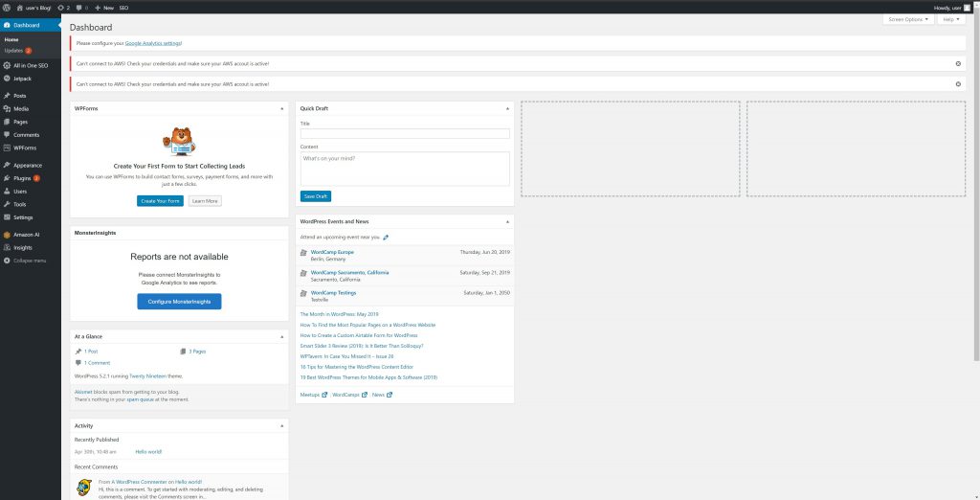Open the WordPress logo menu
This screenshot has width=980, height=500.
pos(7,8)
